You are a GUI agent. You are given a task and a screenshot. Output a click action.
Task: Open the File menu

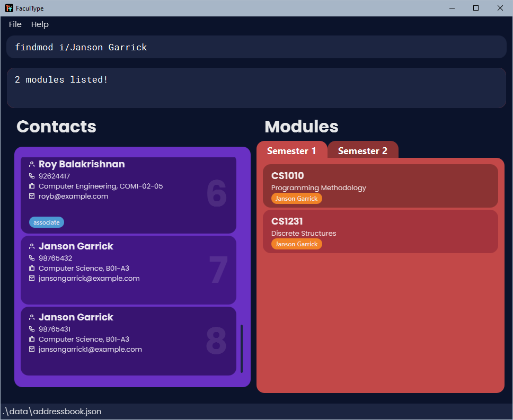coord(15,24)
